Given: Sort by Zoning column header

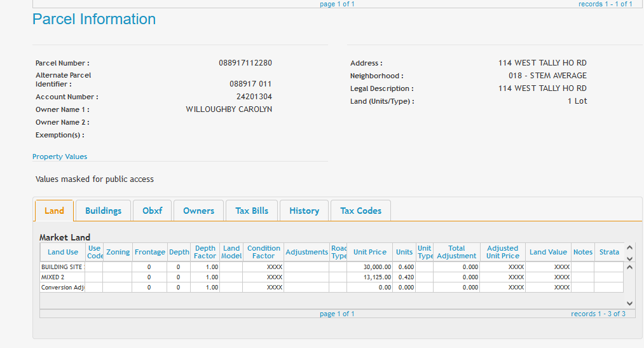Looking at the screenshot, I should [118, 253].
